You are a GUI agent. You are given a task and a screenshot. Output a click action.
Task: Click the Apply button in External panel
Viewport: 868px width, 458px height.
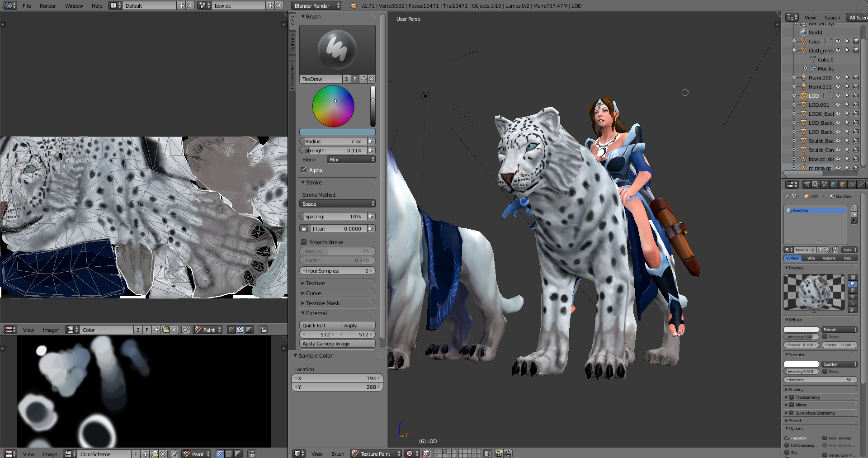click(359, 325)
